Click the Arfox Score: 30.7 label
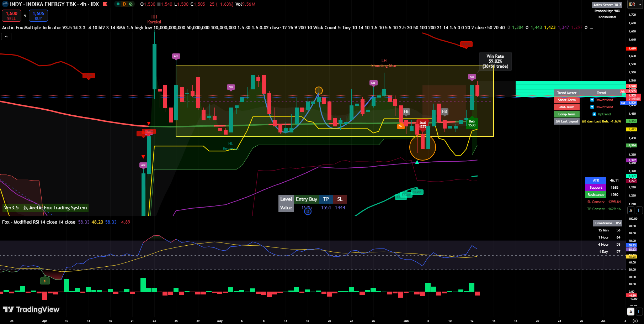This screenshot has width=644, height=324. [x=607, y=5]
